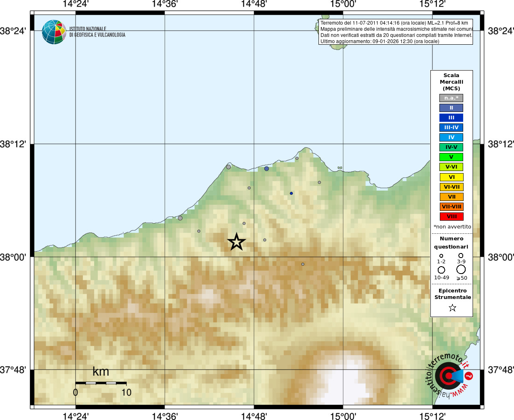
Task: Select the orange VII-VIII legend swatch
Action: pyautogui.click(x=451, y=207)
